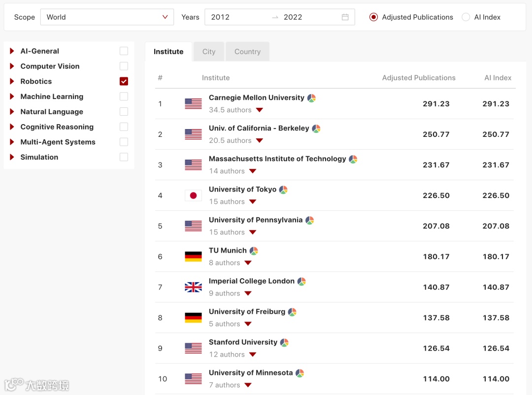Click the UK flag beside Imperial College London
This screenshot has width=532, height=395.
(x=194, y=287)
